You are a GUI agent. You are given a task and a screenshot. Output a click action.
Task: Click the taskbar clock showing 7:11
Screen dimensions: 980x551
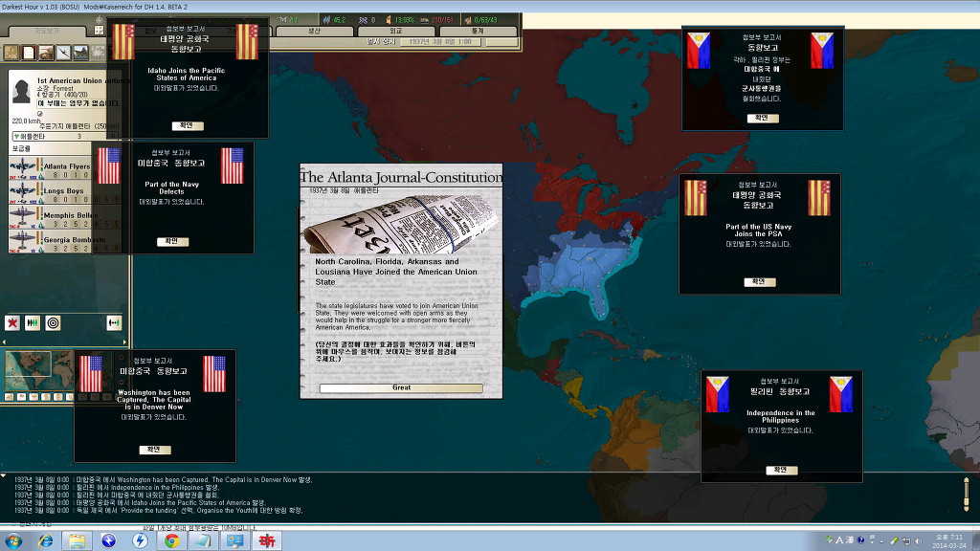point(948,541)
